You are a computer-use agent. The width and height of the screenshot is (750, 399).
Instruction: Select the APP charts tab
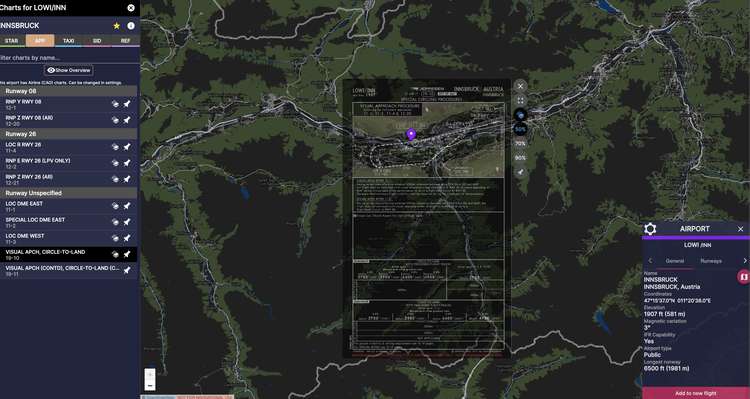[x=40, y=41]
